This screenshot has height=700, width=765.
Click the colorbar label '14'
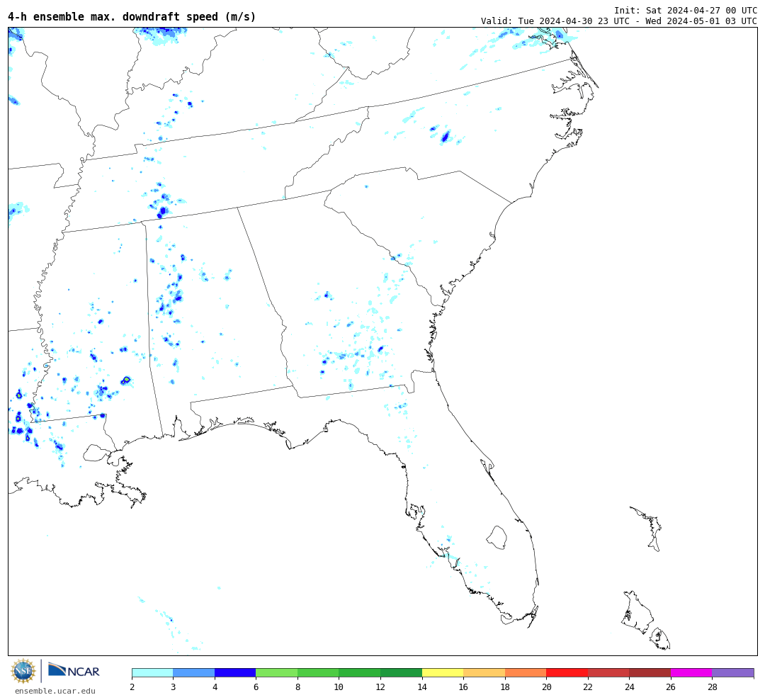tap(422, 687)
